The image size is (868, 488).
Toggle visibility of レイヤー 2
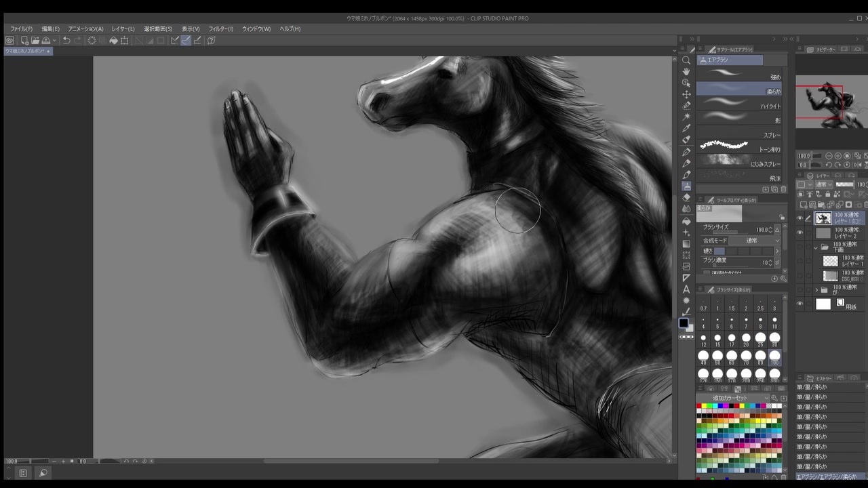point(800,233)
